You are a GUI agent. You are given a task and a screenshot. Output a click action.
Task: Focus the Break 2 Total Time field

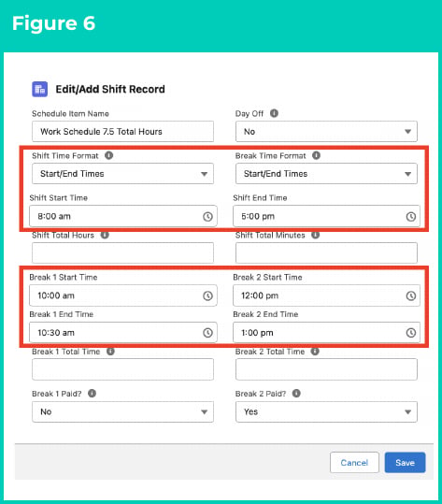pyautogui.click(x=326, y=369)
